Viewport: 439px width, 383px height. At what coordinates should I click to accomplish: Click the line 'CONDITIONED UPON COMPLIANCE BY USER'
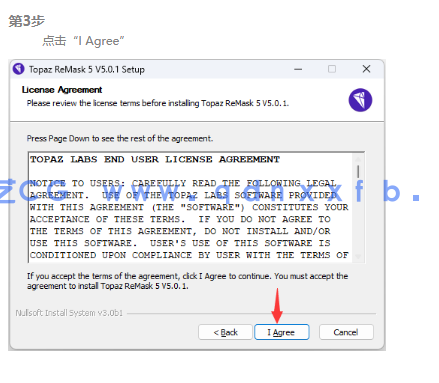(x=189, y=255)
